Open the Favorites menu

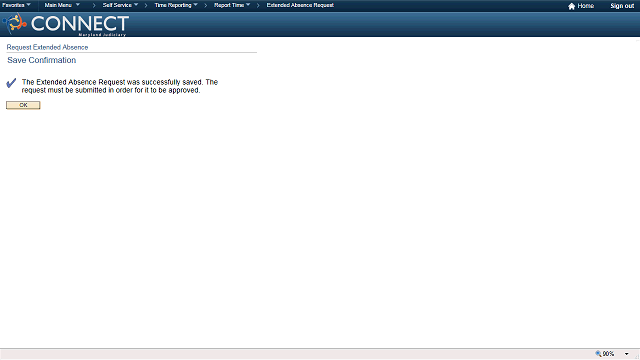(16, 5)
